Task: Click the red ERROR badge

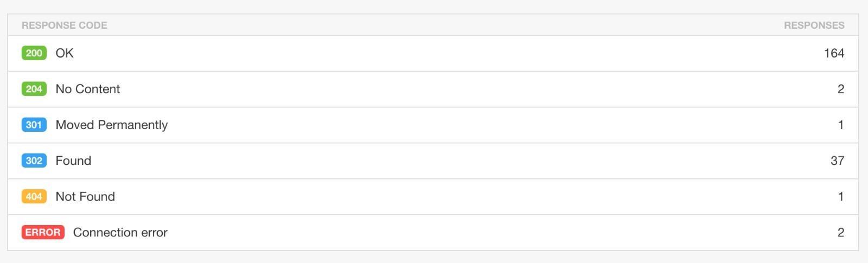Action: coord(43,232)
